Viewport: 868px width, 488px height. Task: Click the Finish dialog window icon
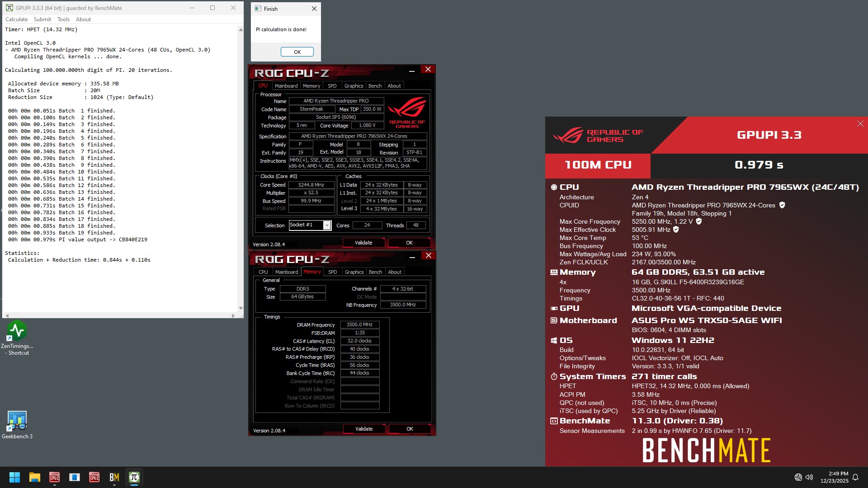click(x=258, y=9)
